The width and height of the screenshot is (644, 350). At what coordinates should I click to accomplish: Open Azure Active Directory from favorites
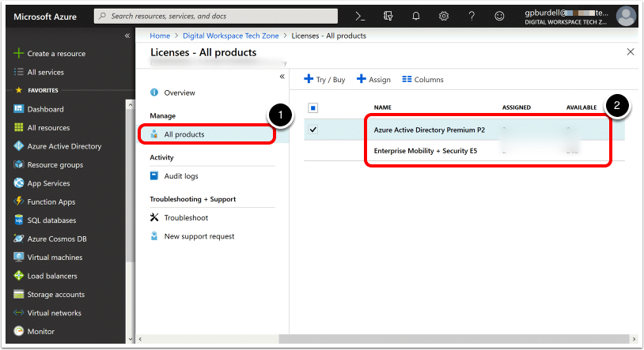tap(63, 146)
